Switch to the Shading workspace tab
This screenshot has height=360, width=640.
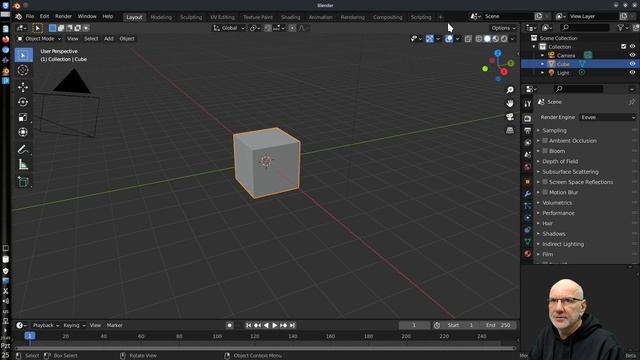[x=290, y=17]
